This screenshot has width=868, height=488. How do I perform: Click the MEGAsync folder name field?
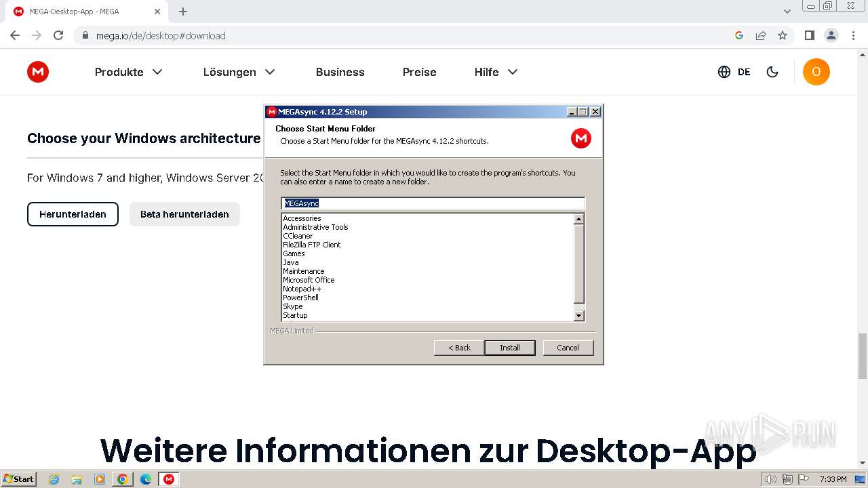click(x=433, y=203)
